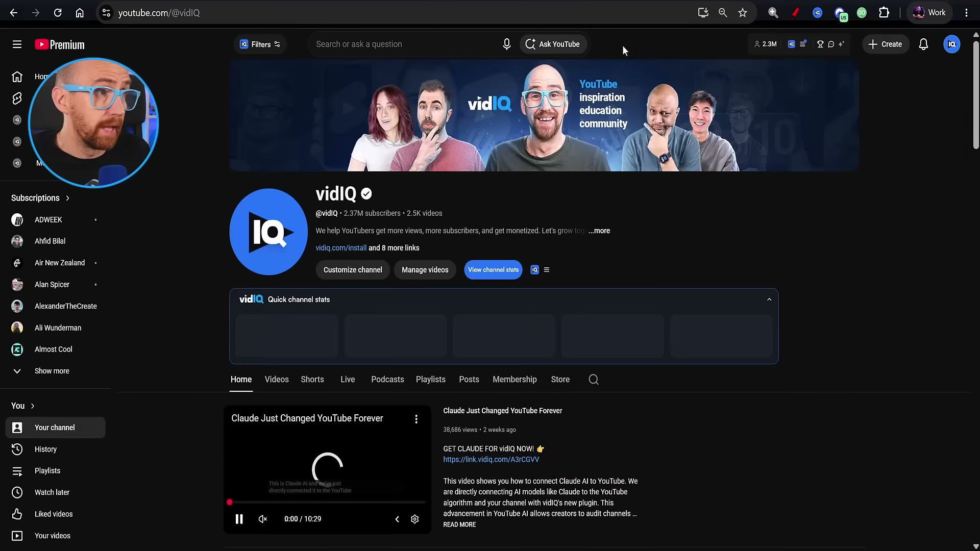Viewport: 980px width, 551px height.
Task: Click the Create button
Action: coord(886,44)
